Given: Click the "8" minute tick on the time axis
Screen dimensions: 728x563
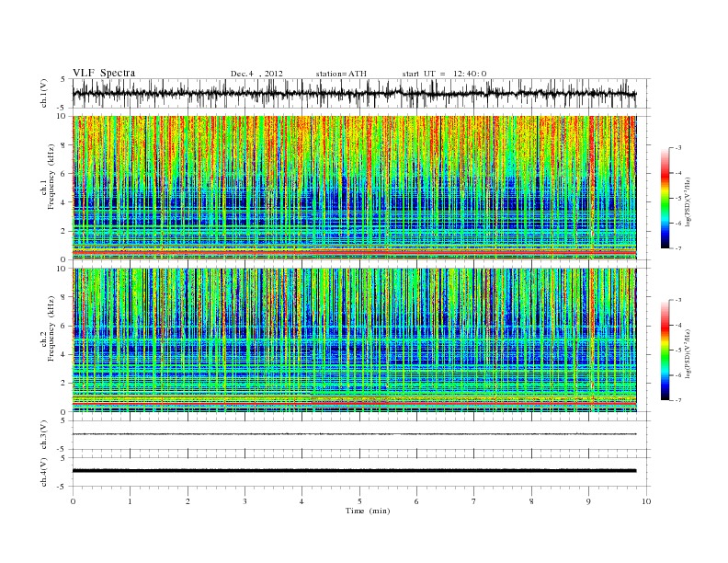Looking at the screenshot, I should pyautogui.click(x=531, y=501).
